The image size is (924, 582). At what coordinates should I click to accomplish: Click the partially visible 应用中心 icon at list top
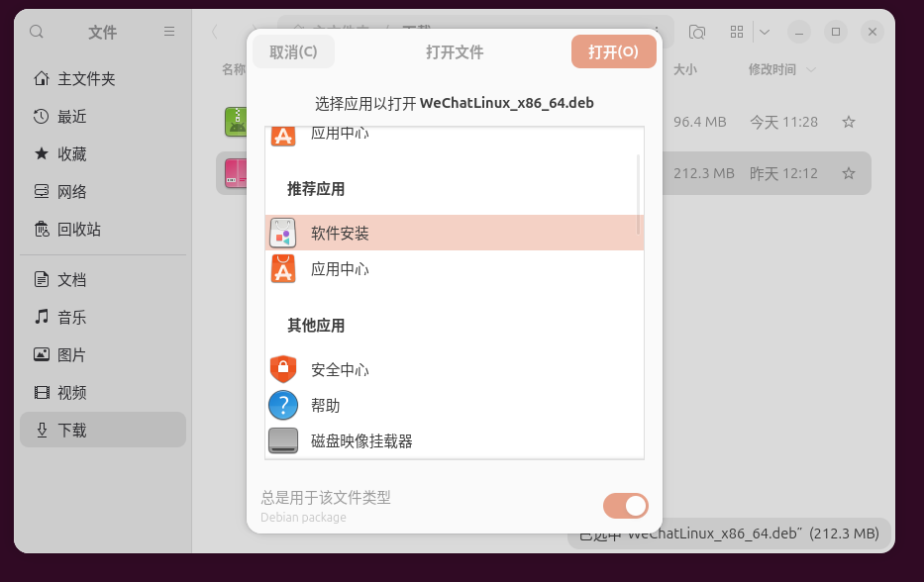283,137
